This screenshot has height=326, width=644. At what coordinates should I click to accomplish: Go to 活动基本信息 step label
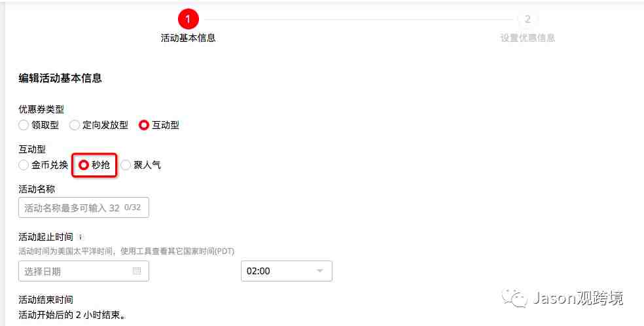188,38
